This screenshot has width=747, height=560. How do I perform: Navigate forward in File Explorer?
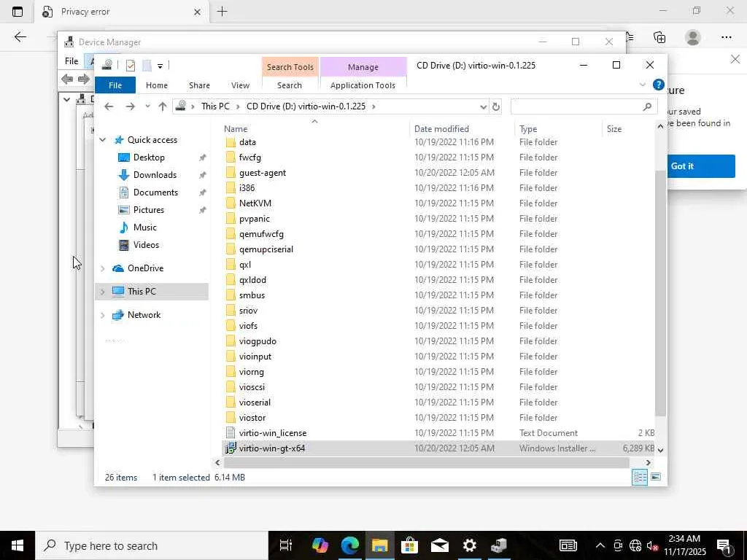tap(130, 106)
